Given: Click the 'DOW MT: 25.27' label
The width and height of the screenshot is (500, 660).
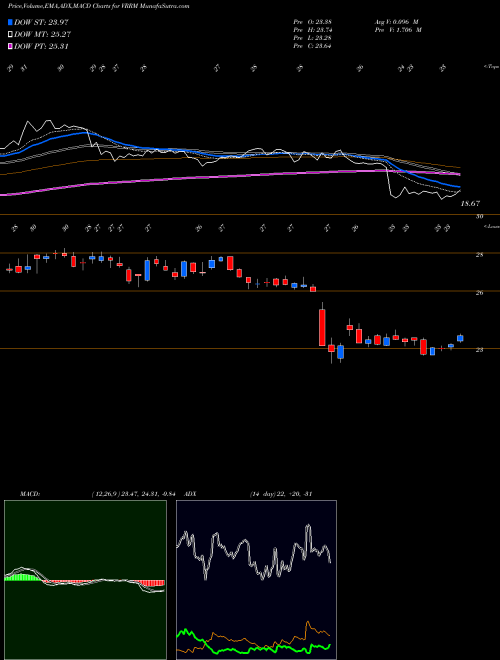Looking at the screenshot, I should tap(42, 34).
